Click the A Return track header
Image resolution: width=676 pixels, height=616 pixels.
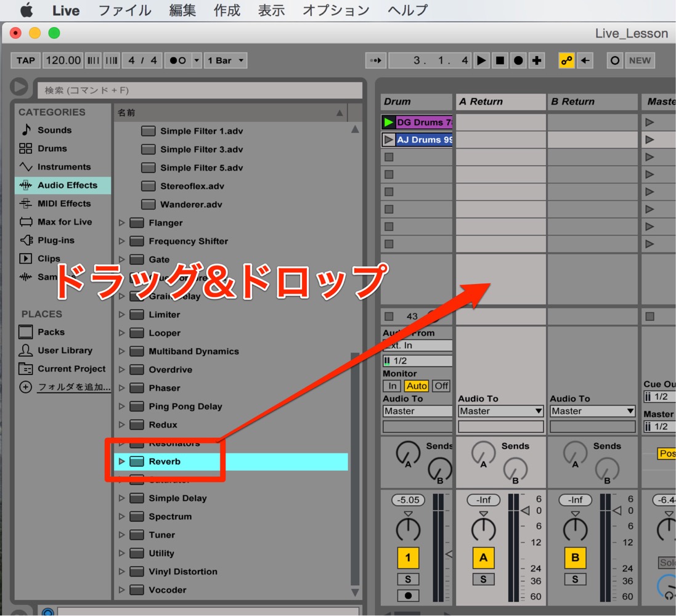(x=500, y=102)
